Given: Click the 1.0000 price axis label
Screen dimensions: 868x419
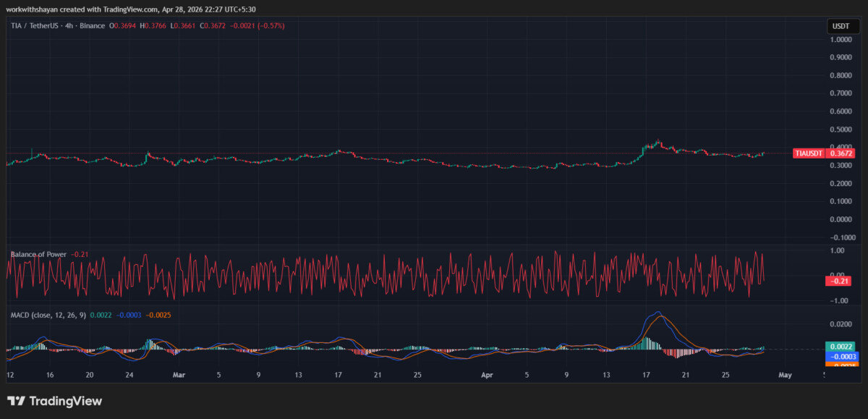Looking at the screenshot, I should pos(841,40).
